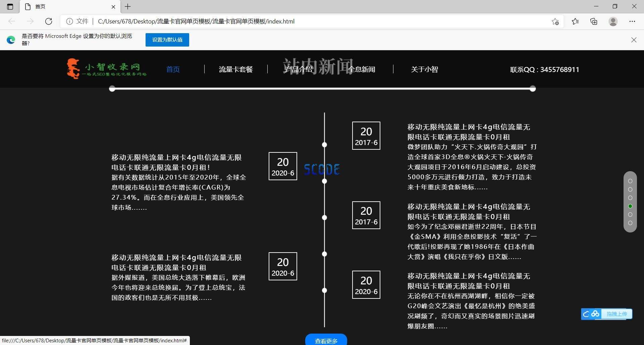Image resolution: width=644 pixels, height=345 pixels.
Task: Open the 全息新闻 navigation menu
Action: pyautogui.click(x=362, y=69)
